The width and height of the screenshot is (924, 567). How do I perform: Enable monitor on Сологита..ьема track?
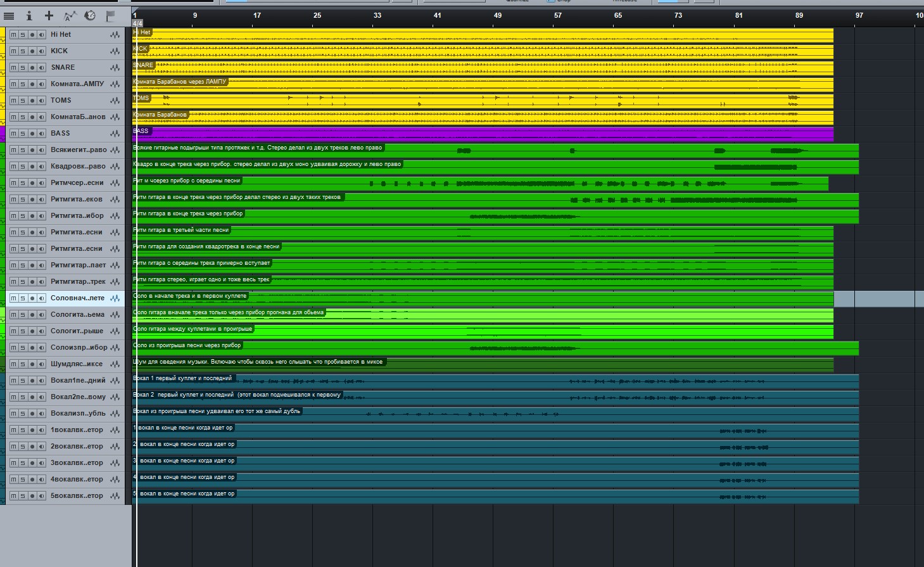(42, 315)
